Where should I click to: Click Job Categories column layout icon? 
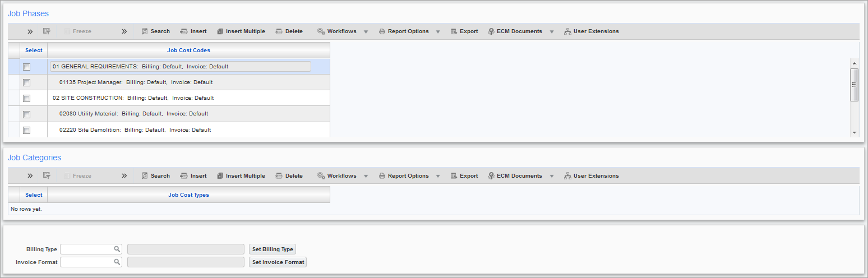tap(47, 176)
